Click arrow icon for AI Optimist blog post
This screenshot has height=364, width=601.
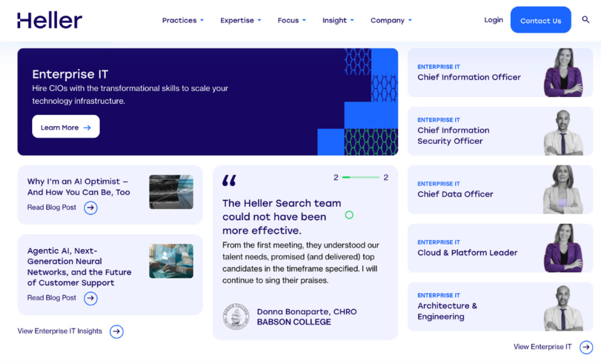coord(90,208)
